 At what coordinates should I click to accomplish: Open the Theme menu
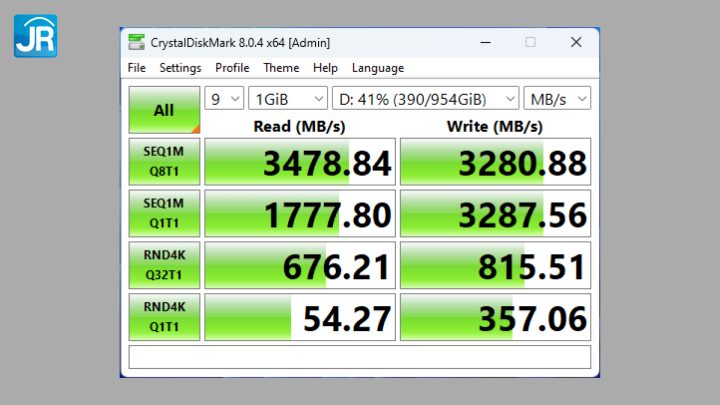tap(281, 68)
